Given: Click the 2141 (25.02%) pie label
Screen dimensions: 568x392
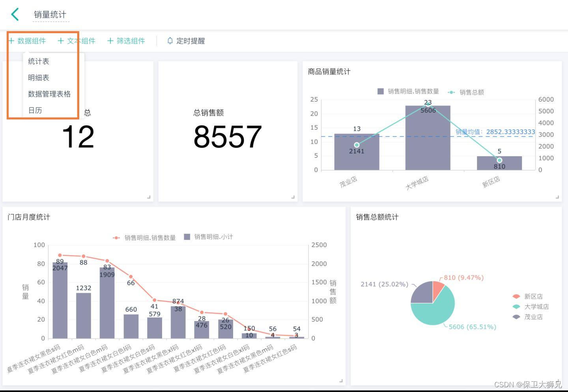Looking at the screenshot, I should click(384, 284).
